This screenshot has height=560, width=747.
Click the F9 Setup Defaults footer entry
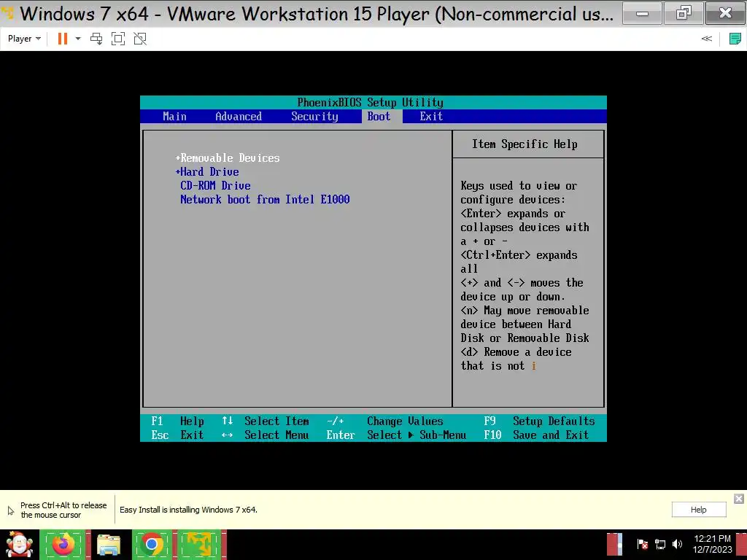point(539,421)
